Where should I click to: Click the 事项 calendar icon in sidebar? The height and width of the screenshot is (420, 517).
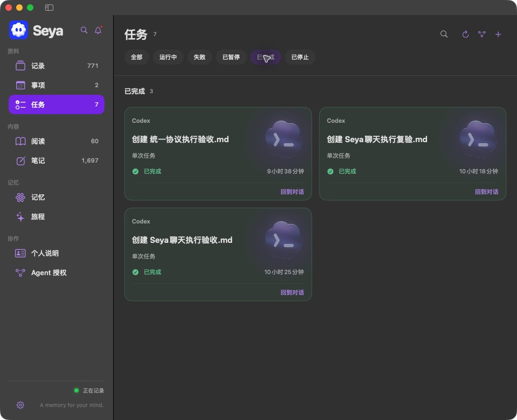coord(20,85)
